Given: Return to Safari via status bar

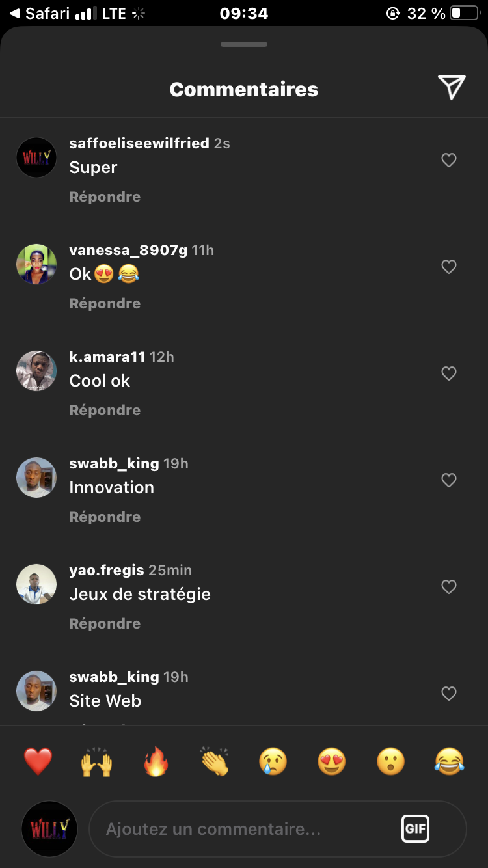Looking at the screenshot, I should (40, 13).
